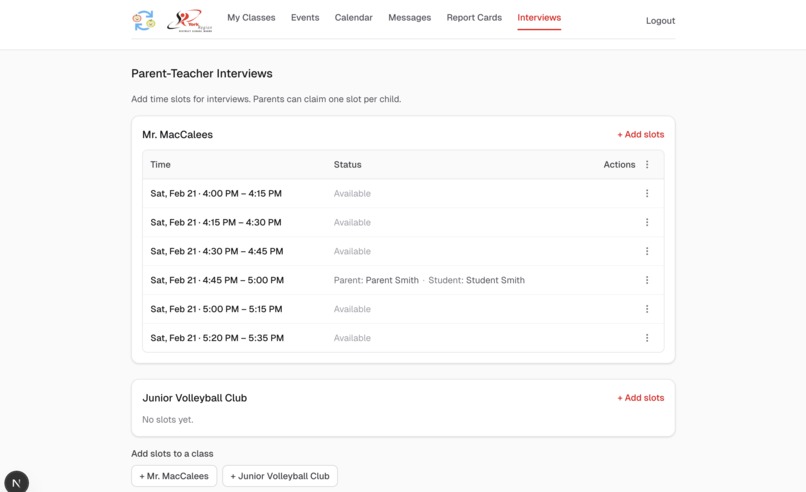The height and width of the screenshot is (492, 806).
Task: Click Available status of 4:30 PM slot
Action: tap(352, 251)
